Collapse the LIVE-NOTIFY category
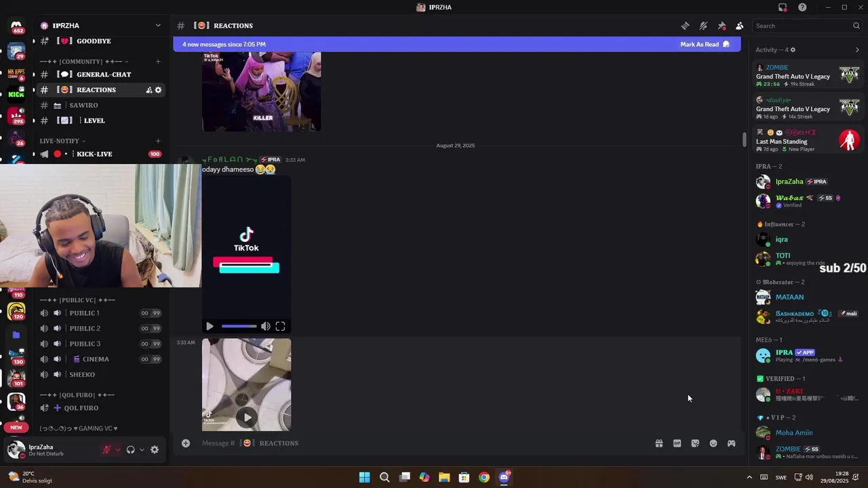The width and height of the screenshot is (868, 488). coord(62,141)
